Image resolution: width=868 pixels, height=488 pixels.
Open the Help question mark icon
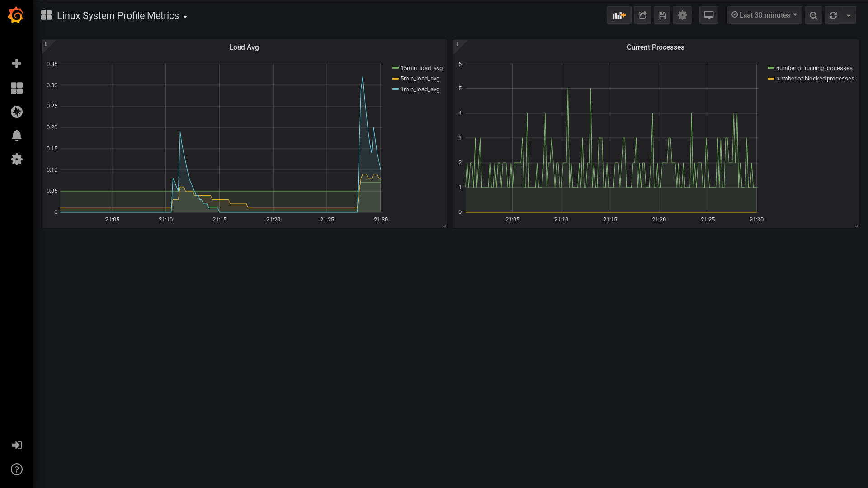pos(17,469)
